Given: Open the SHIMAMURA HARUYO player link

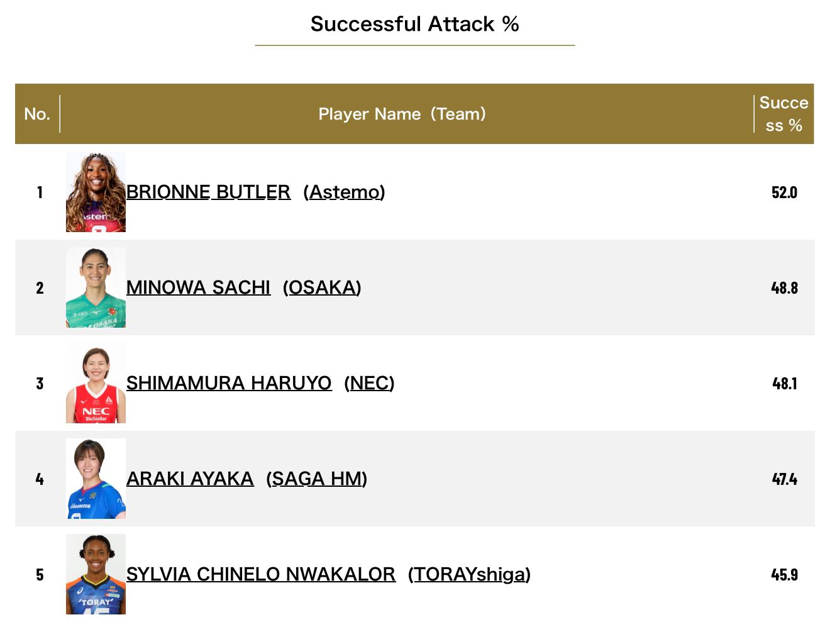Looking at the screenshot, I should 229,383.
